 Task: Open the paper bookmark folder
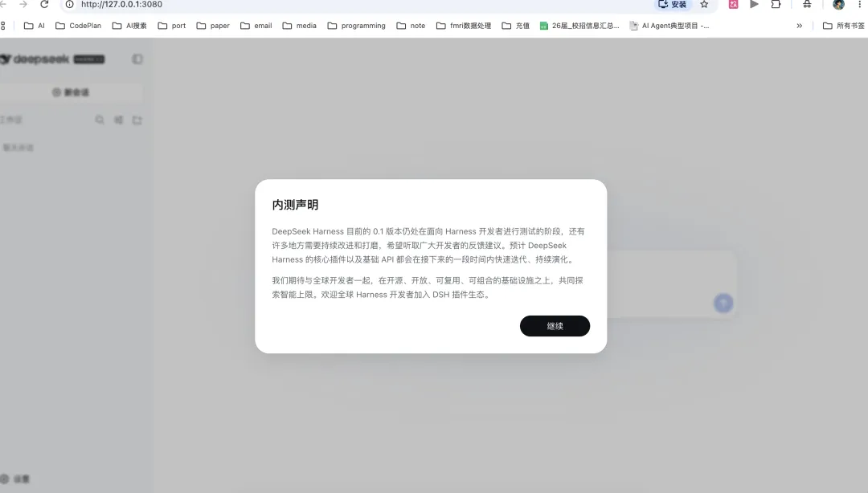point(213,26)
